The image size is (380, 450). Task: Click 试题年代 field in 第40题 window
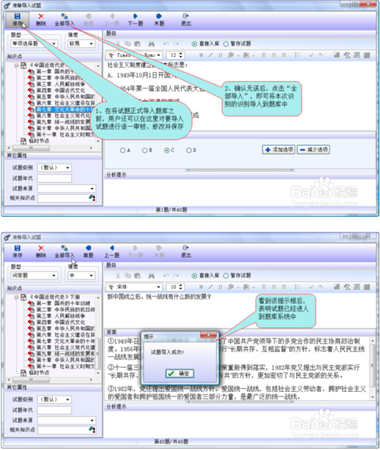55,410
